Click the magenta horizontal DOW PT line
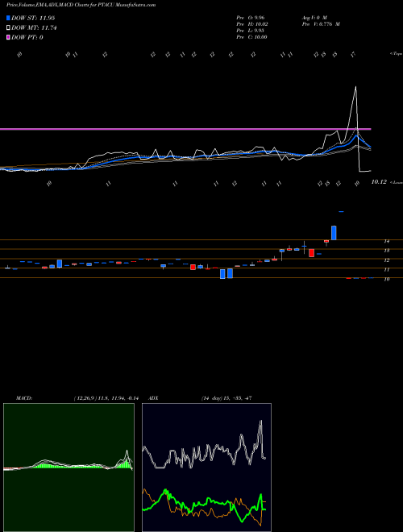The image size is (403, 532). pos(185,129)
